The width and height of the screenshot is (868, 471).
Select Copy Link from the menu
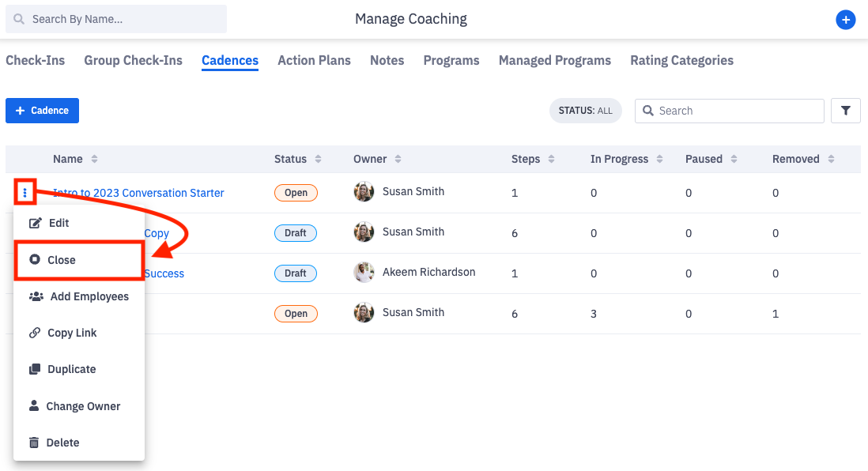tap(71, 333)
